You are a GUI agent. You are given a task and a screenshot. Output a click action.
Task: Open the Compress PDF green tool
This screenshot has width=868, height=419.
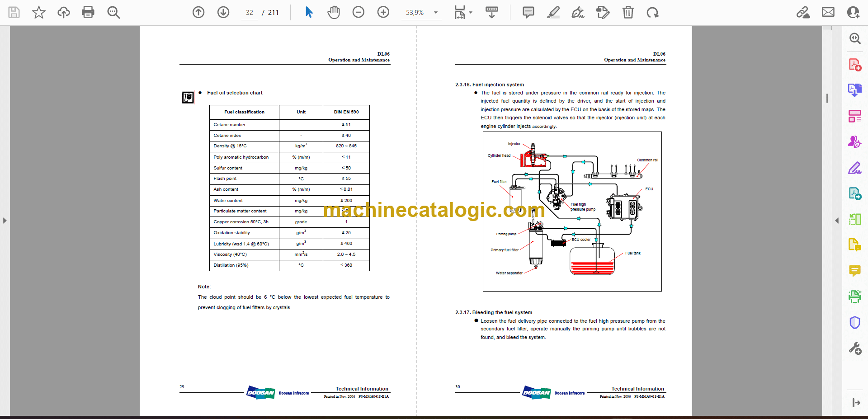click(855, 220)
